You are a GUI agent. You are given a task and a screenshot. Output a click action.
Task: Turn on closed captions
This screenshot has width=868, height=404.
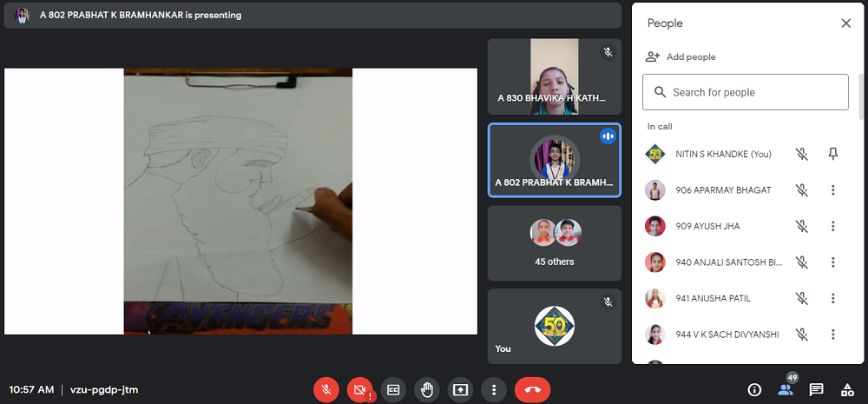coord(392,390)
